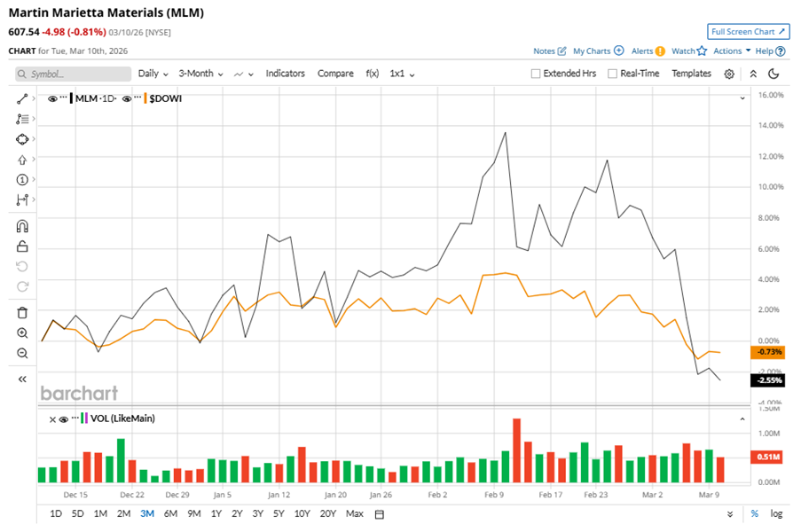
Task: Hide the MLM series using eye icon
Action: [52, 98]
